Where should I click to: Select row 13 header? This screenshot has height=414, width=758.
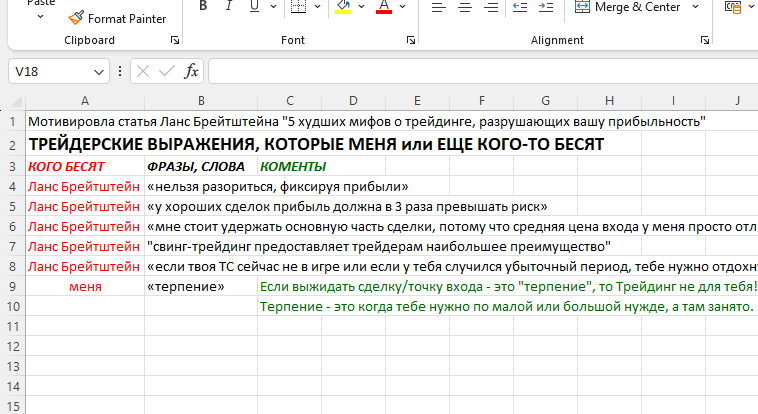13,367
